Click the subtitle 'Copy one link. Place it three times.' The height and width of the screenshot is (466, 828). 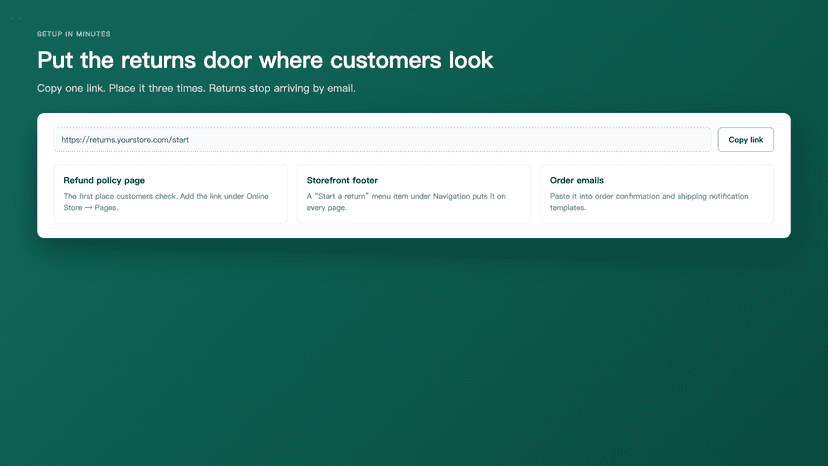coord(121,88)
